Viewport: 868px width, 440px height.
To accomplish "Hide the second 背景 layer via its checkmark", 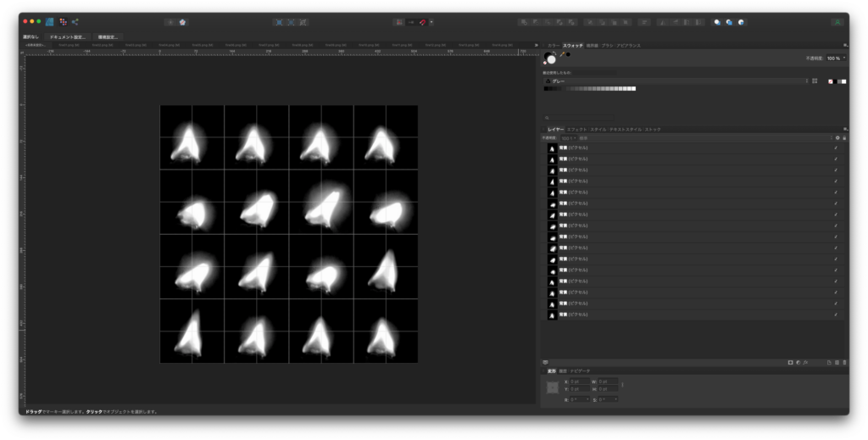I will (x=836, y=159).
